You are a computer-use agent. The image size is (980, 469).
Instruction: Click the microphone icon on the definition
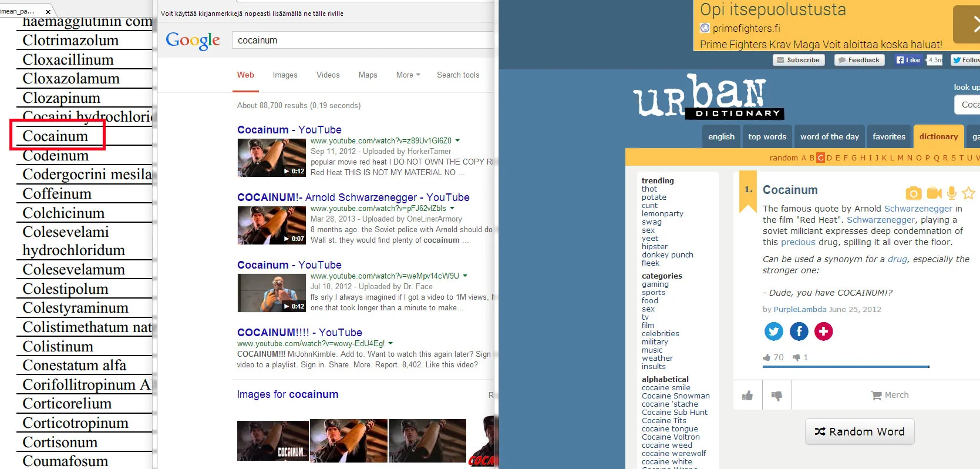(952, 193)
